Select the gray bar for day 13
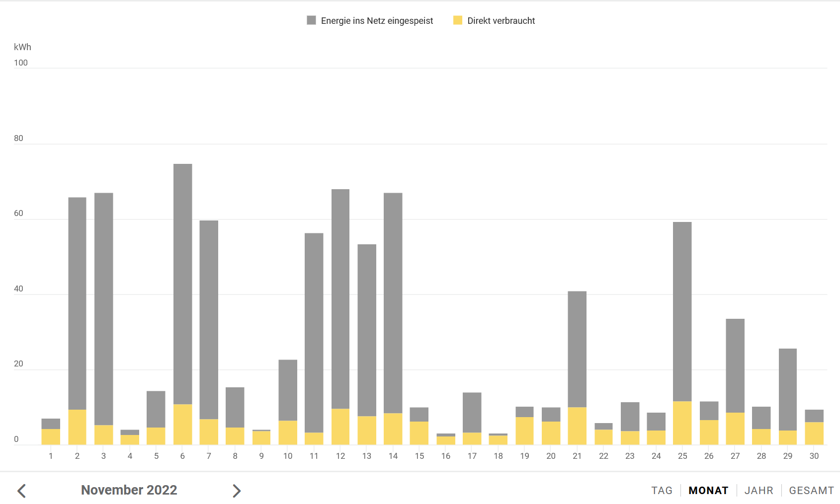Viewport: 840px width, 504px height. pos(367,330)
